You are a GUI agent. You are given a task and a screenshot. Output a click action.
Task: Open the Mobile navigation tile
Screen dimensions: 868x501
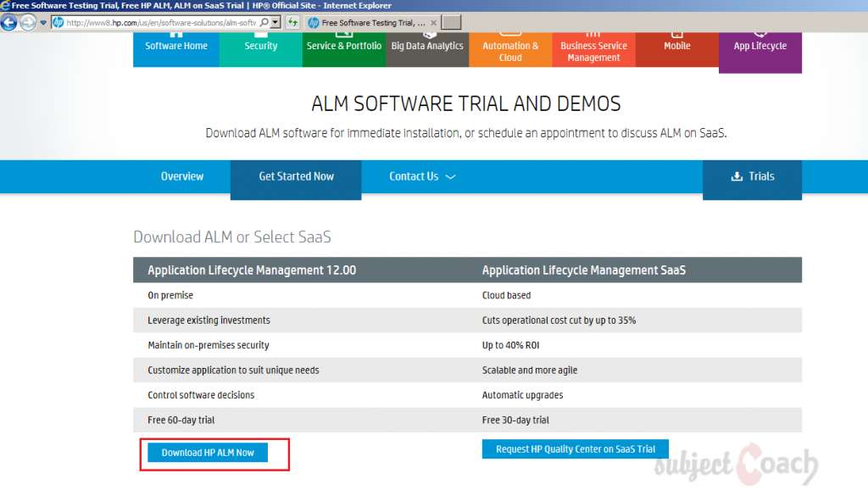pyautogui.click(x=677, y=49)
